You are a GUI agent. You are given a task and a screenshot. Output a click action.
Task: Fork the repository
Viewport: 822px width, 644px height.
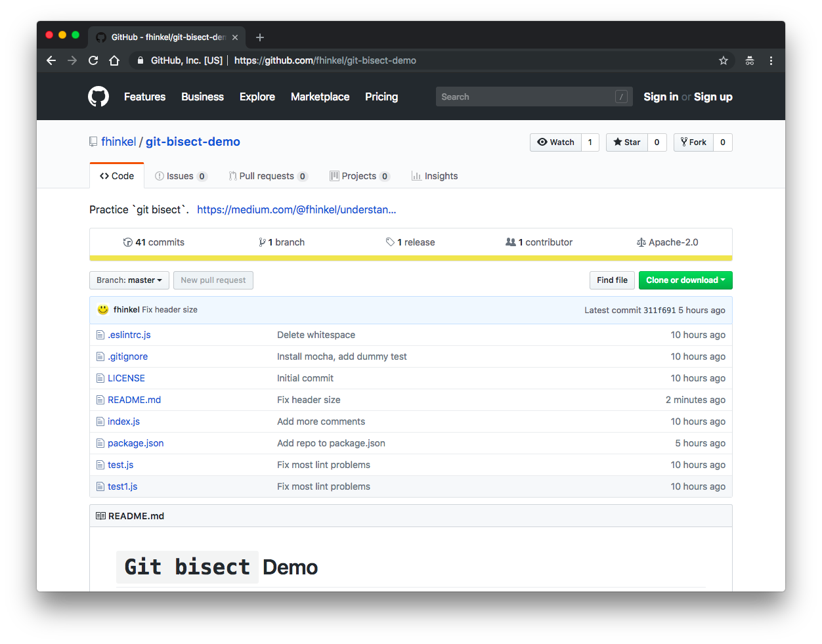tap(693, 142)
